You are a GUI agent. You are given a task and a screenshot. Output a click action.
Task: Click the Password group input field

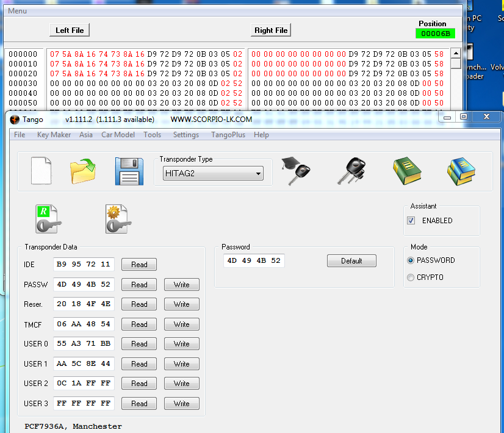click(254, 260)
